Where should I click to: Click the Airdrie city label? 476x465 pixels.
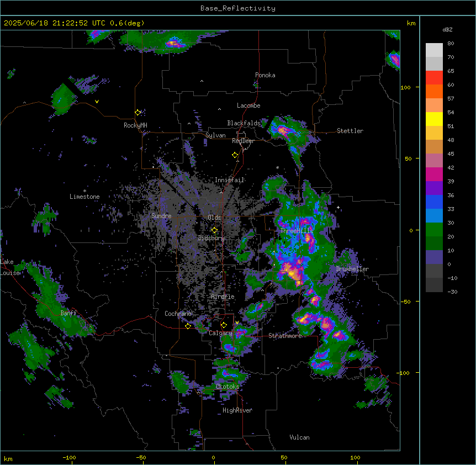pos(223,297)
